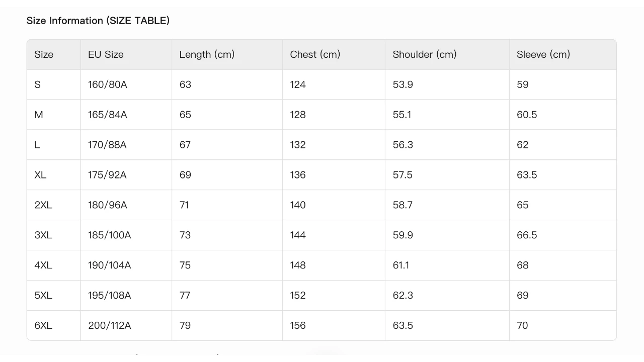Click chest value 124 in S row
This screenshot has height=362, width=644.
click(298, 84)
